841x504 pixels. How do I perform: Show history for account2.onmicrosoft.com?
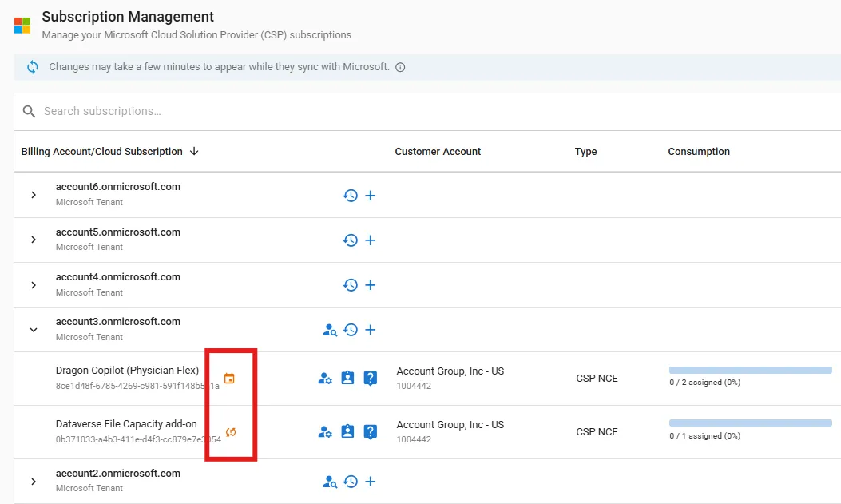tap(351, 482)
